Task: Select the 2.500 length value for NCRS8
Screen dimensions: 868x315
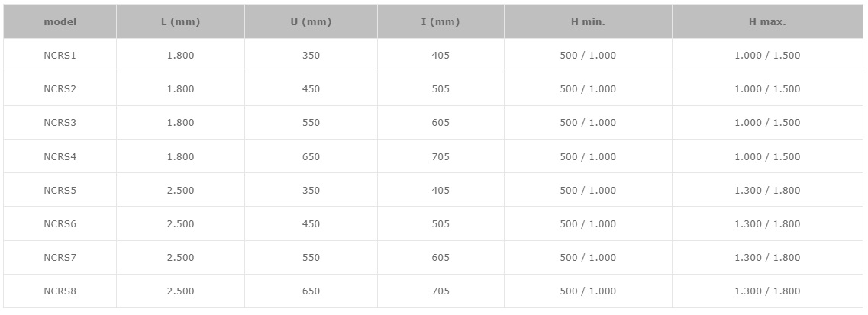Action: 180,291
